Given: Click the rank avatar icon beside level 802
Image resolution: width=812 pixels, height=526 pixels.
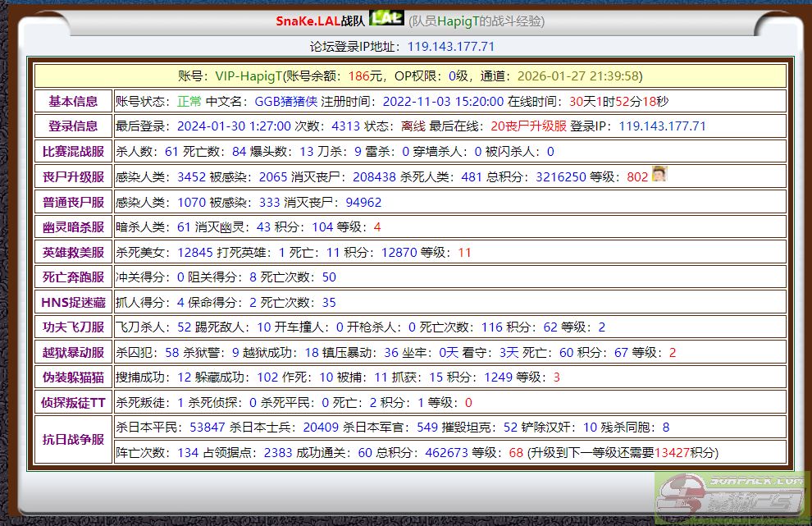Looking at the screenshot, I should [x=659, y=175].
